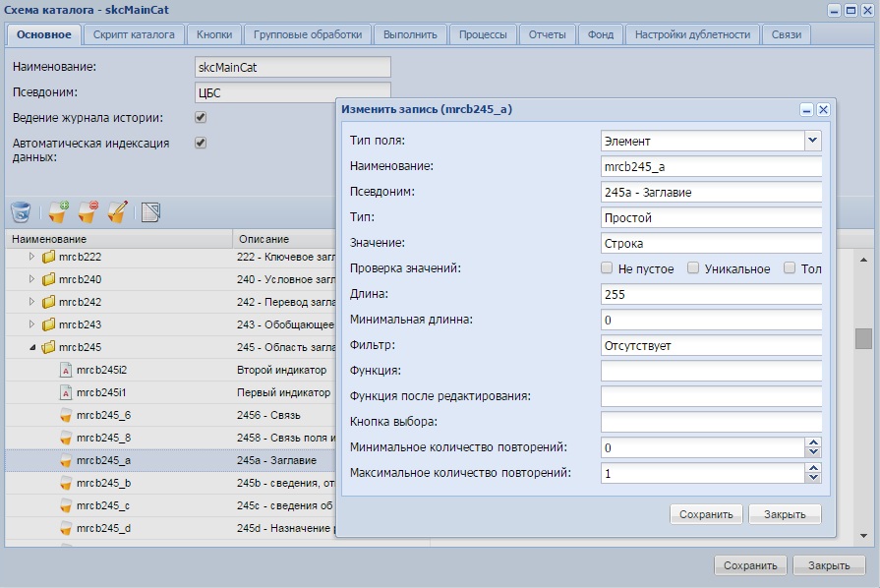Image resolution: width=880 pixels, height=588 pixels.
Task: Expand the mrcb240 tree node
Action: [x=31, y=279]
